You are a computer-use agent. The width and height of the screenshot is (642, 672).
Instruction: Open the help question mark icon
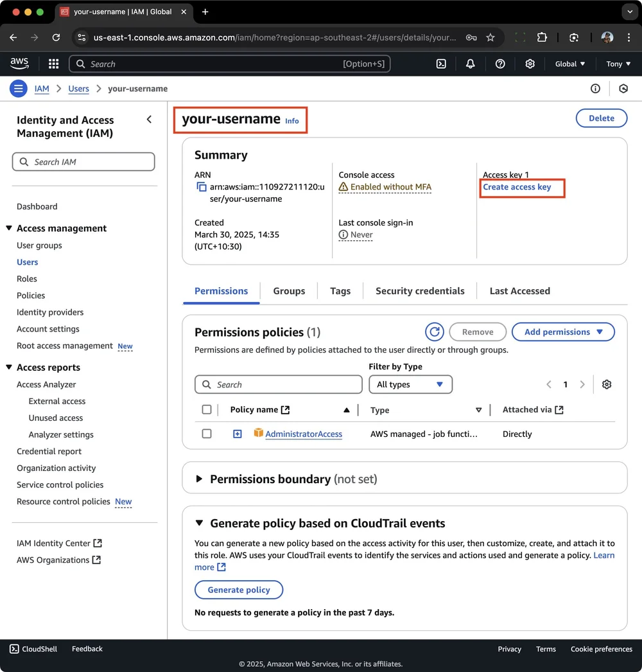(500, 64)
